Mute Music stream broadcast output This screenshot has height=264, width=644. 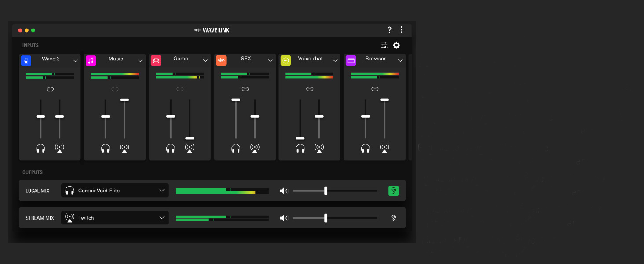point(124,148)
